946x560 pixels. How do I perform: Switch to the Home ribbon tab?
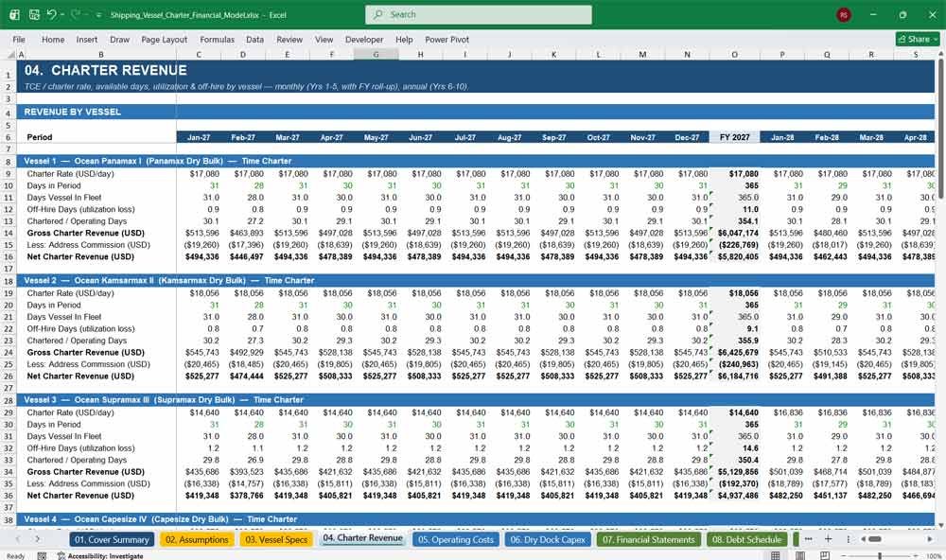(x=53, y=39)
